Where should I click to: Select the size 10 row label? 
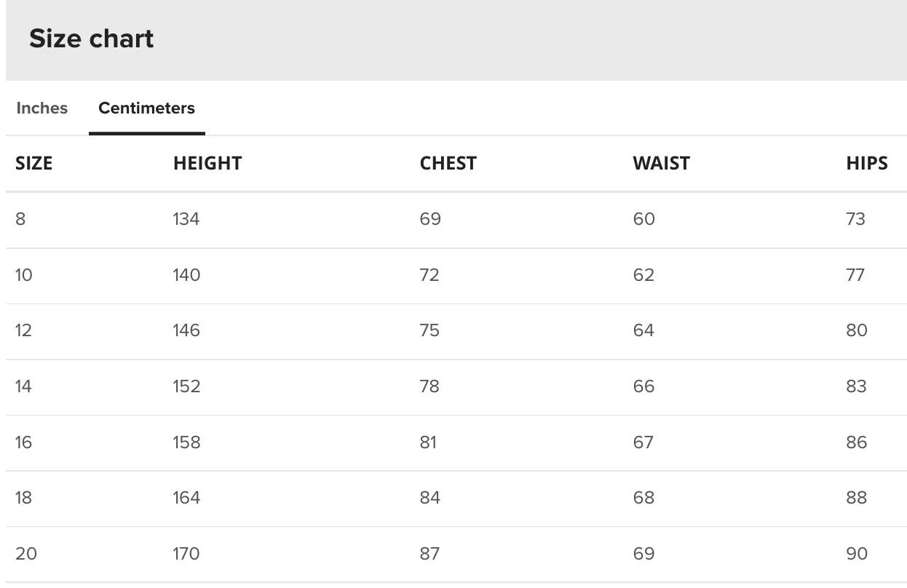click(24, 275)
